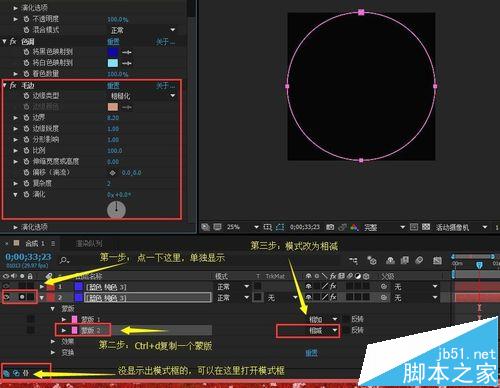
Task: Click the dark blue map-black color swatch
Action: (x=113, y=52)
